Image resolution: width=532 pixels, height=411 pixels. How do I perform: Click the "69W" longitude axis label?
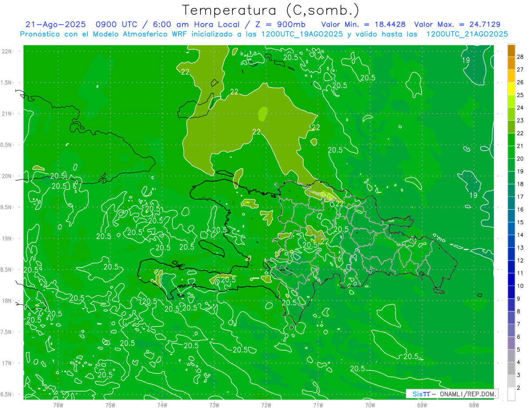(x=422, y=405)
